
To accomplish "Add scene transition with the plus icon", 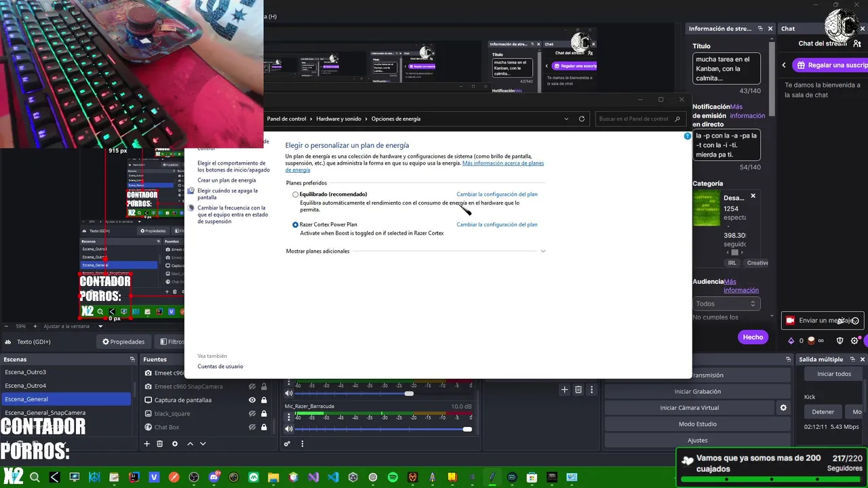I will tap(564, 389).
